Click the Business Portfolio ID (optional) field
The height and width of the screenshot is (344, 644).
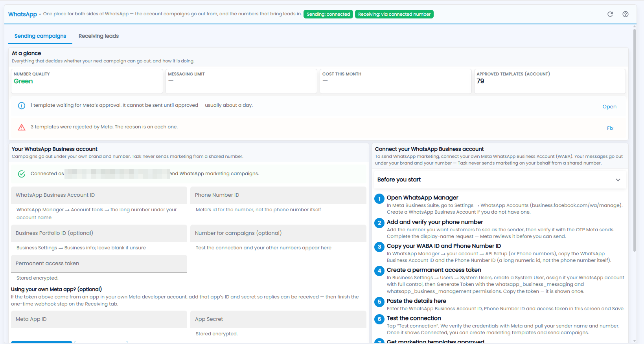click(99, 233)
